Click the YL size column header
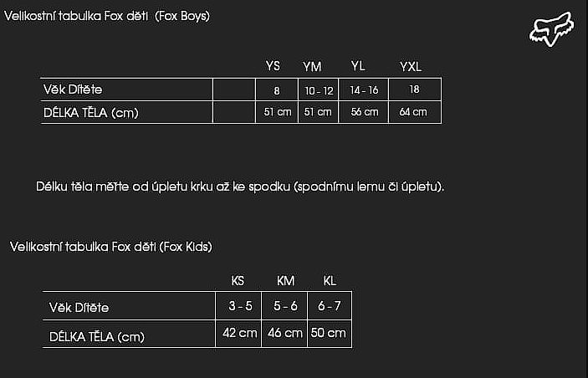Screen dimensions: 588x378 [x=358, y=66]
